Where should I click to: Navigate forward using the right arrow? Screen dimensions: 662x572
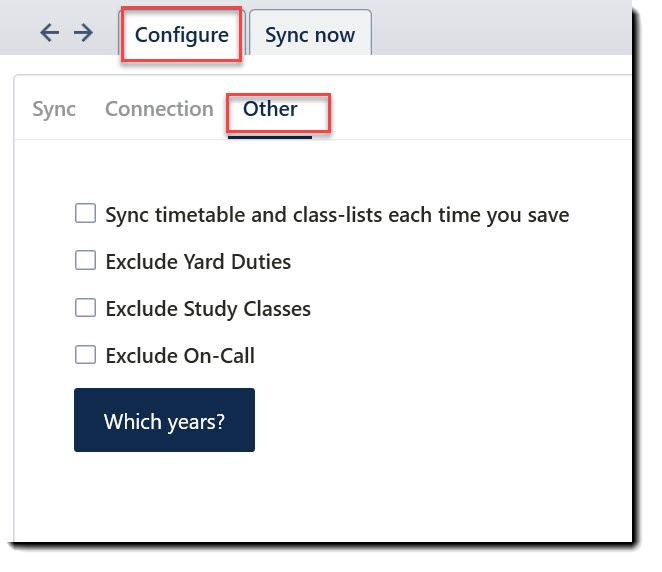pyautogui.click(x=83, y=33)
